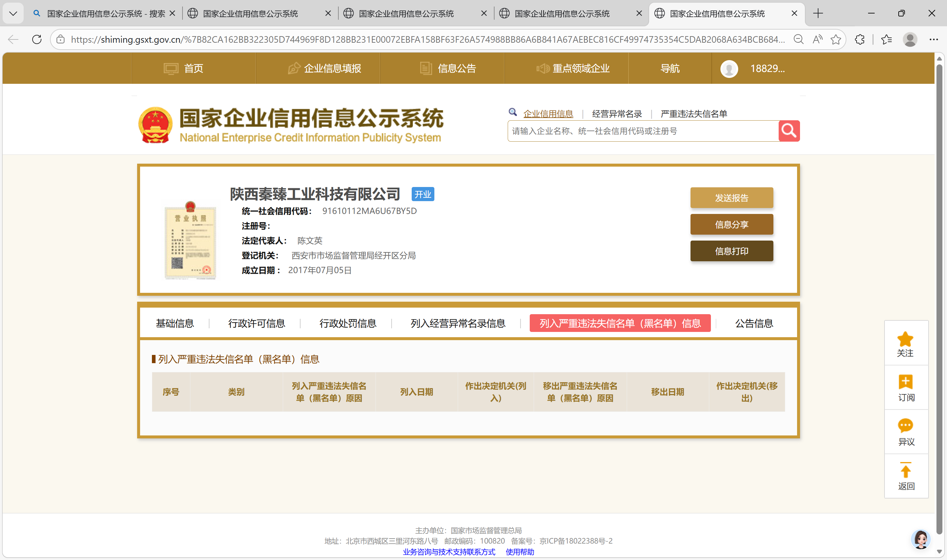The image size is (947, 560).
Task: Open the browser extensions puzzle icon
Action: 860,39
